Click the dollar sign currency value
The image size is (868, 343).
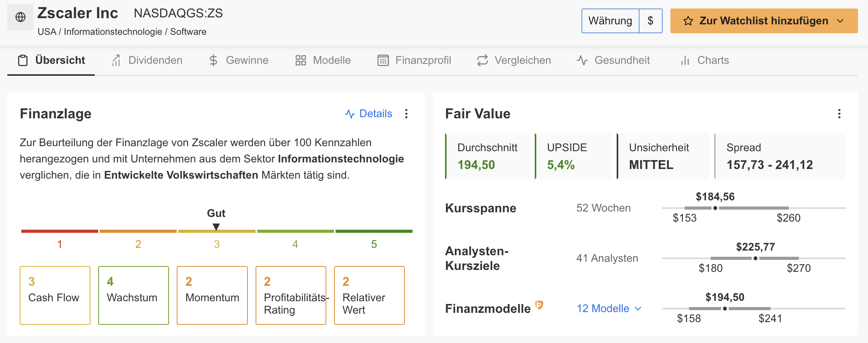[650, 21]
